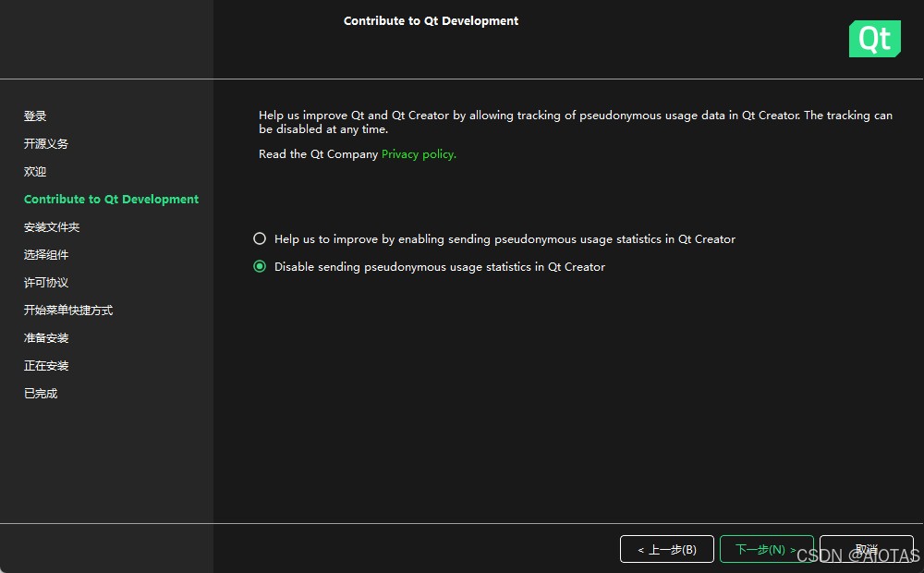
Task: Click 准备安装 in the step list
Action: 46,338
